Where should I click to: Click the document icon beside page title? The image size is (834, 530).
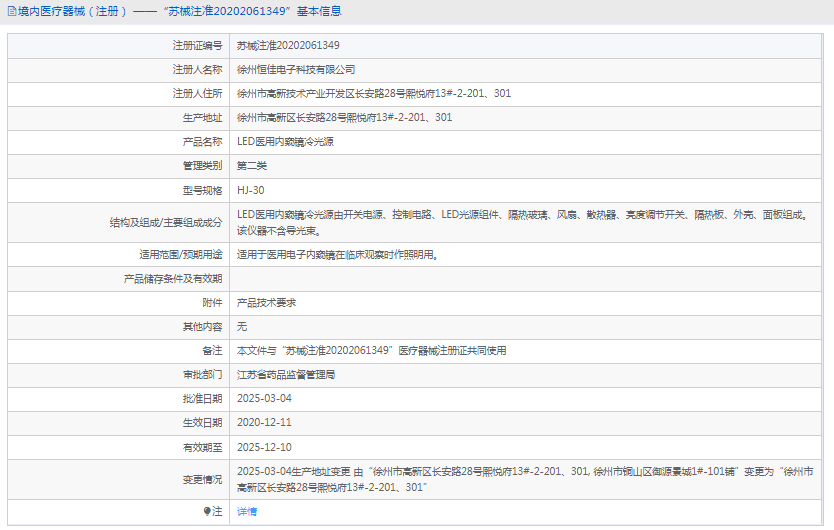click(12, 11)
